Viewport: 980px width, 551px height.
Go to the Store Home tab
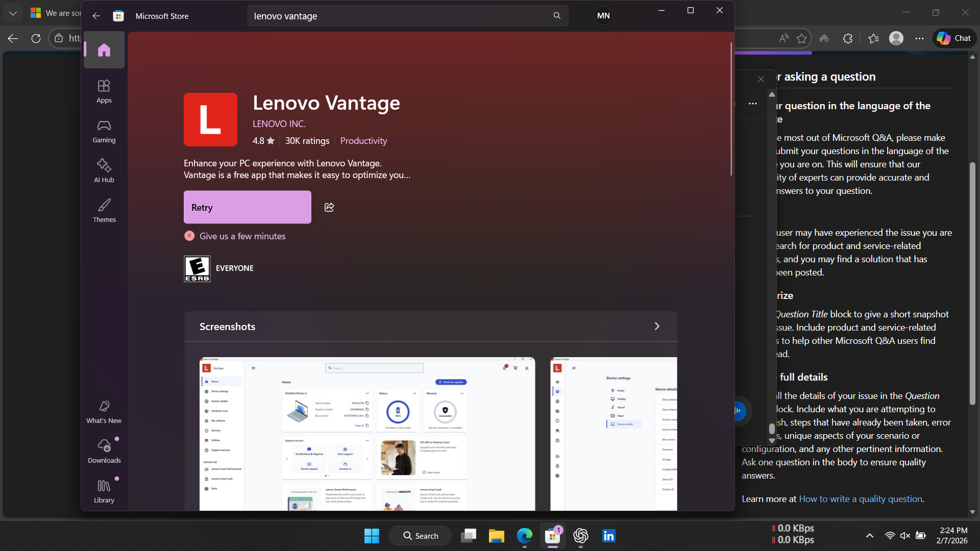tap(104, 50)
